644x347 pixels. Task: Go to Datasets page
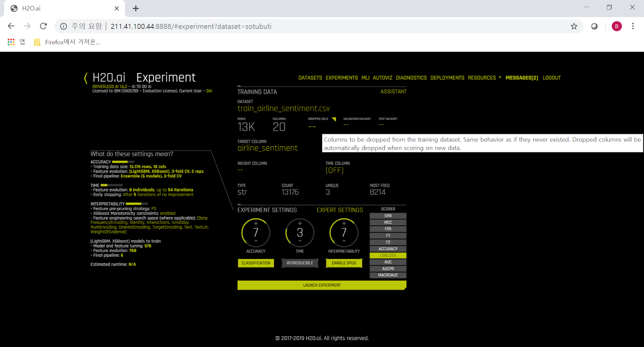pyautogui.click(x=310, y=78)
